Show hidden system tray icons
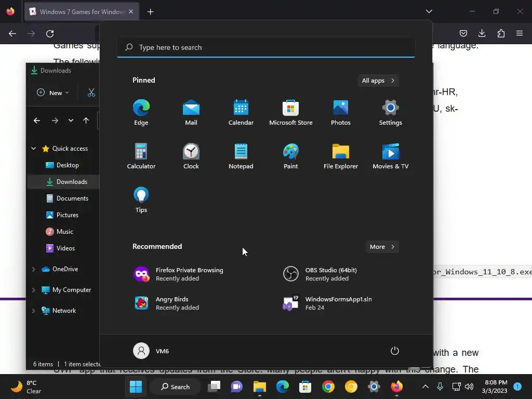 425,387
